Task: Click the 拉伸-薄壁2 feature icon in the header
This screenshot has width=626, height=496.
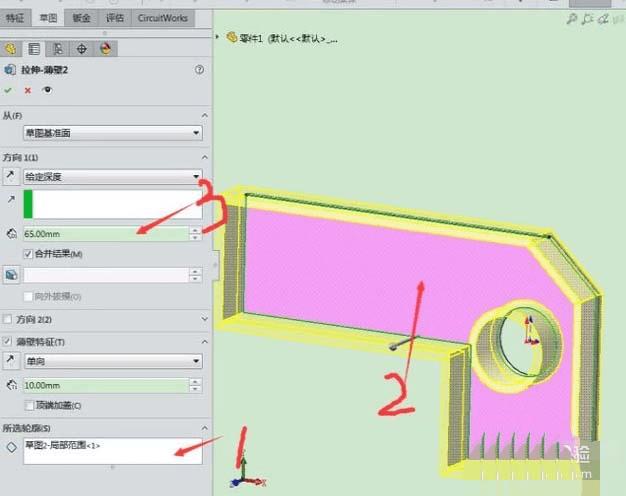Action: point(10,70)
